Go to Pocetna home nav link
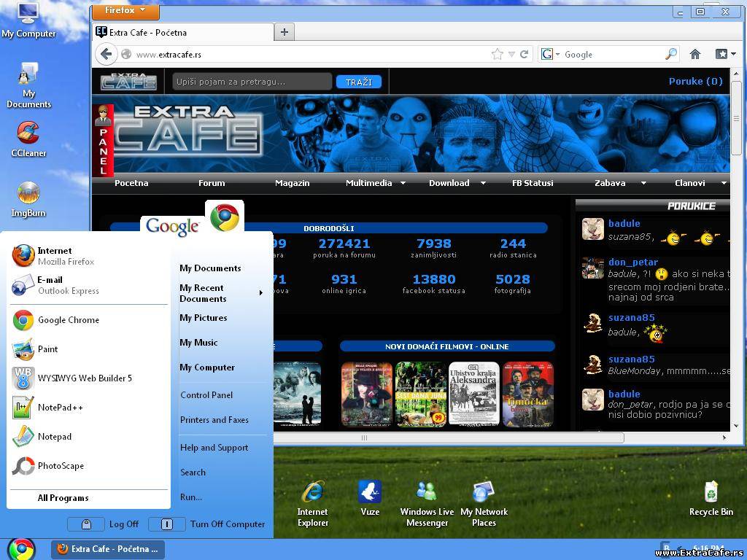 click(x=131, y=183)
